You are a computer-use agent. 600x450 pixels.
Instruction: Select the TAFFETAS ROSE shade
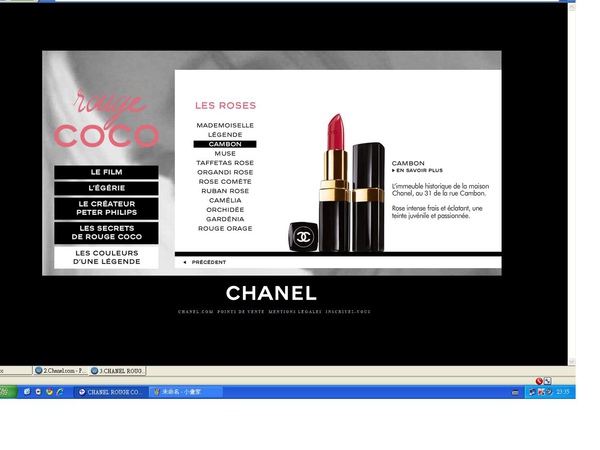225,163
